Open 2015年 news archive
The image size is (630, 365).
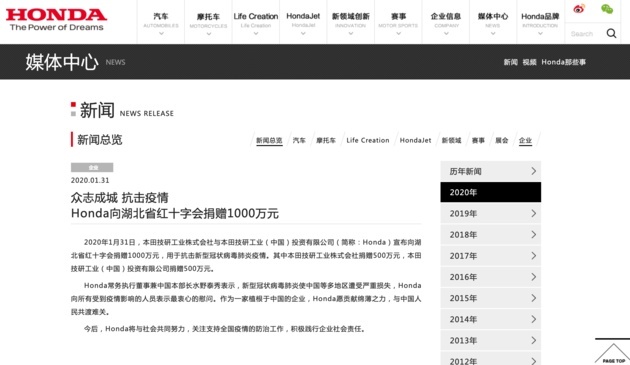pyautogui.click(x=491, y=298)
